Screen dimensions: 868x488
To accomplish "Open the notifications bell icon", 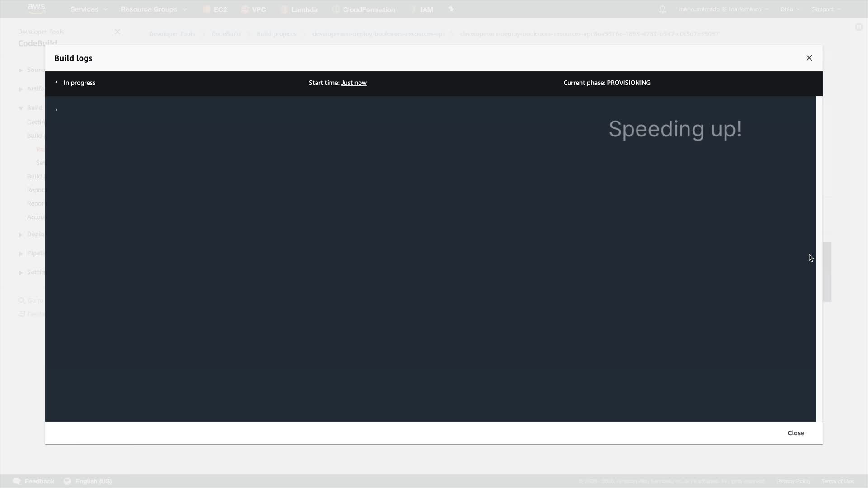I will [662, 9].
